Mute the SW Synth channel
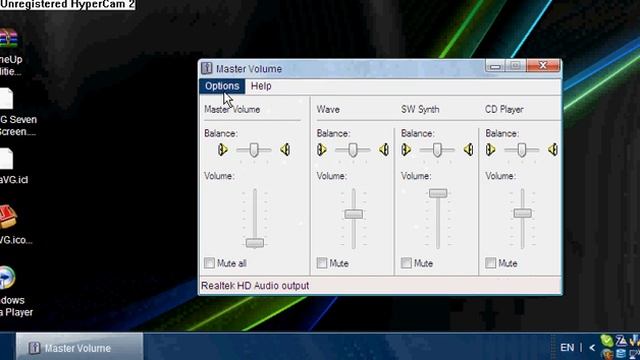This screenshot has height=360, width=640. (406, 263)
